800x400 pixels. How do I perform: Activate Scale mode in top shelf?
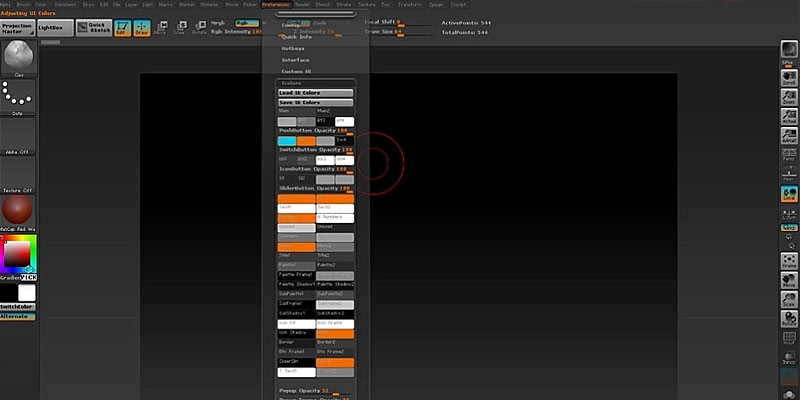coord(180,28)
